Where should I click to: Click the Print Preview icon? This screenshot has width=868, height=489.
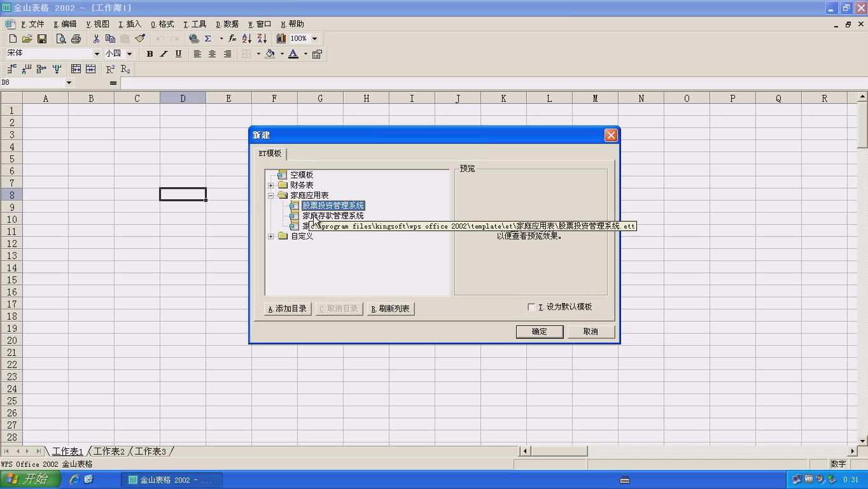pyautogui.click(x=61, y=39)
